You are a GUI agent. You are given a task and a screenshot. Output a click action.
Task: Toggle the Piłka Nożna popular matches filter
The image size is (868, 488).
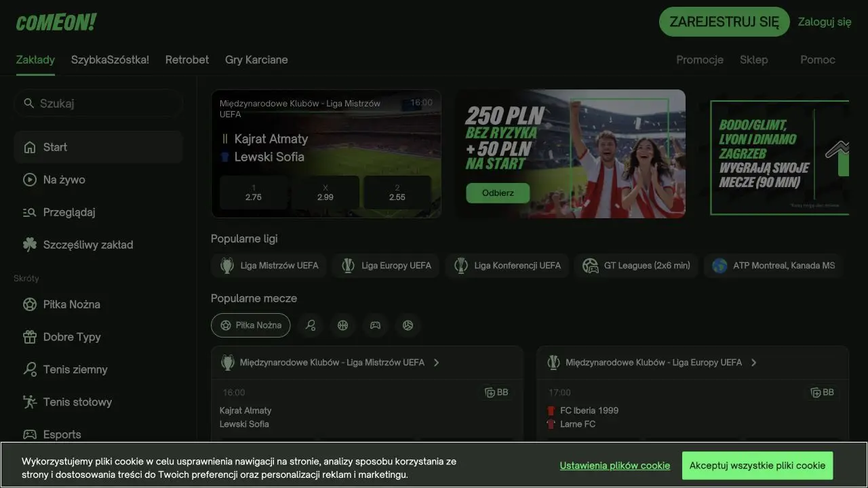(250, 325)
